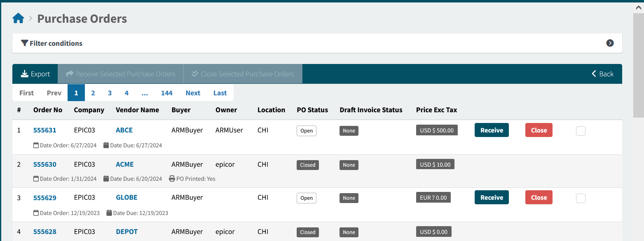
Task: Click the Close Selected Purchase Orders checkmark icon
Action: [x=195, y=74]
